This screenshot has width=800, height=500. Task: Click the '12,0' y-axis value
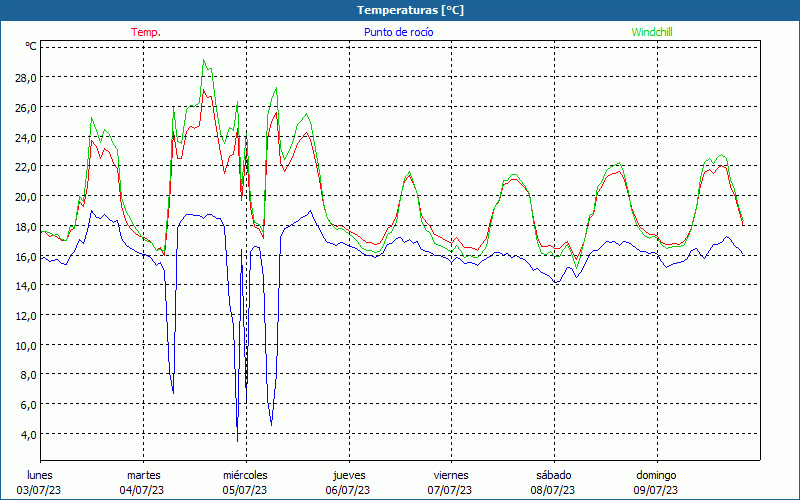pos(26,315)
